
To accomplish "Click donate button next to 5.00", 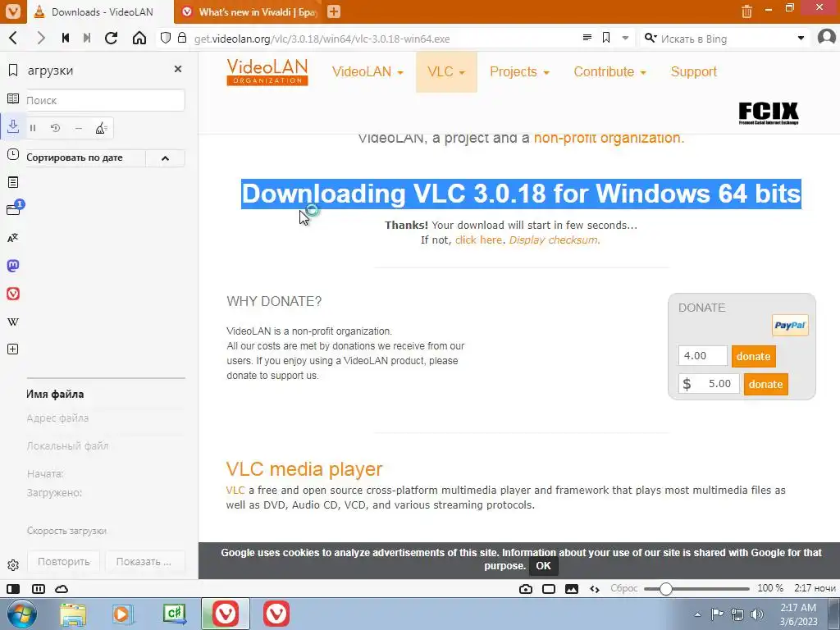I will 765,384.
